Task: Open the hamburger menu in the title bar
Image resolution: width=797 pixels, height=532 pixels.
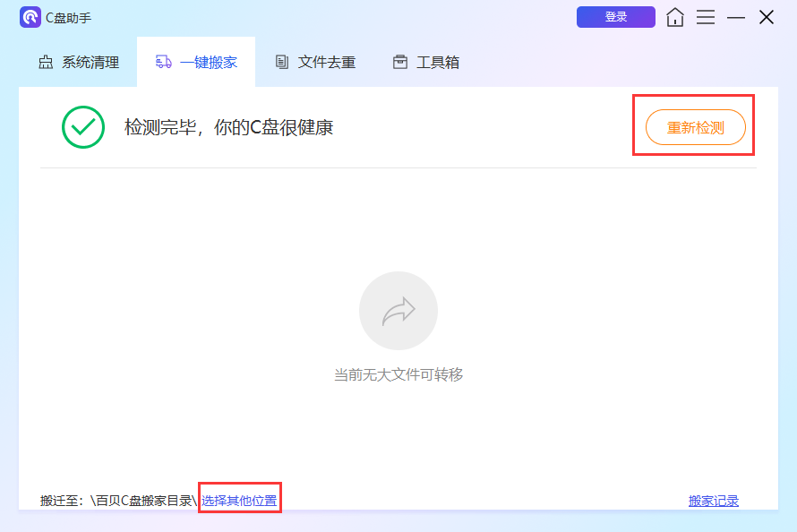Action: (x=707, y=17)
